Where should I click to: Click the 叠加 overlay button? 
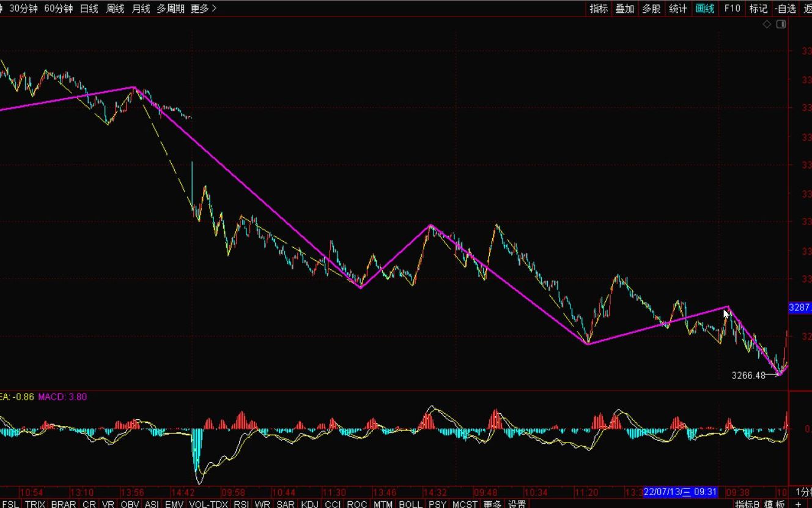click(x=624, y=9)
